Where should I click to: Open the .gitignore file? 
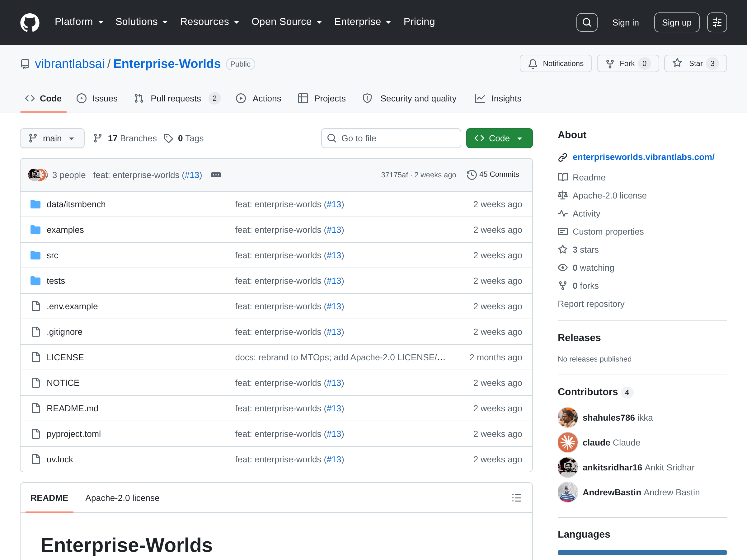point(64,332)
